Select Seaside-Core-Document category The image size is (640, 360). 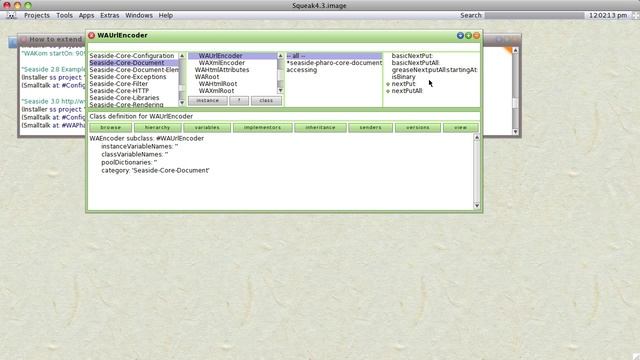(133, 63)
